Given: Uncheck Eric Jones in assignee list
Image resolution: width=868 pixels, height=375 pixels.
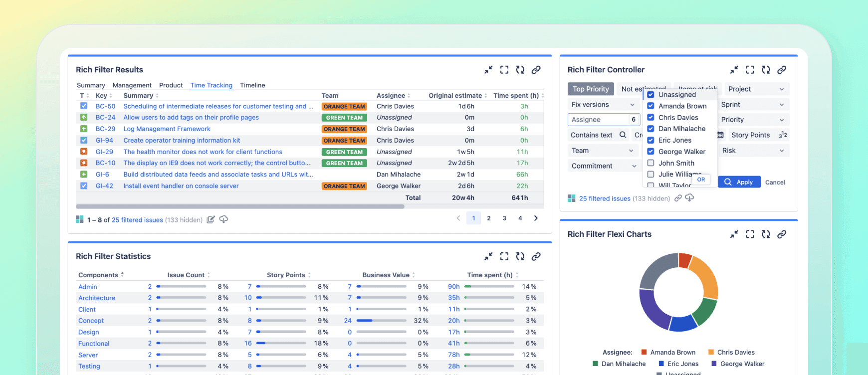Looking at the screenshot, I should (x=651, y=140).
